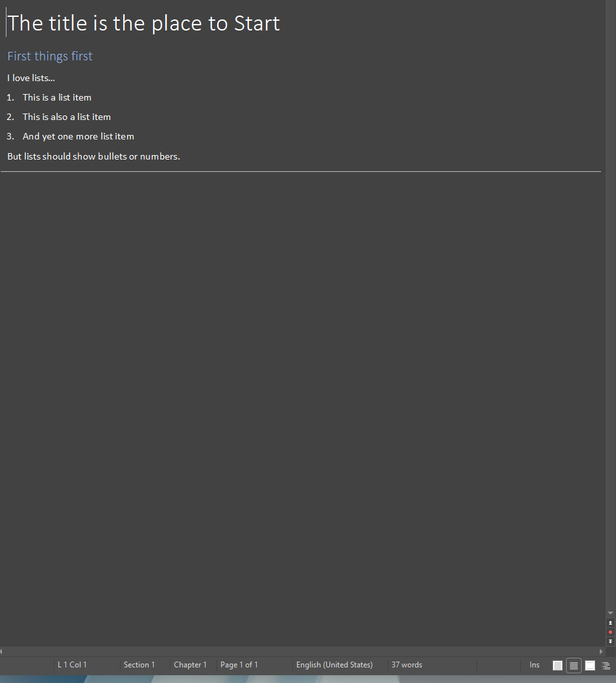
Task: Click the horizontal scrollbar right arrow
Action: (601, 651)
